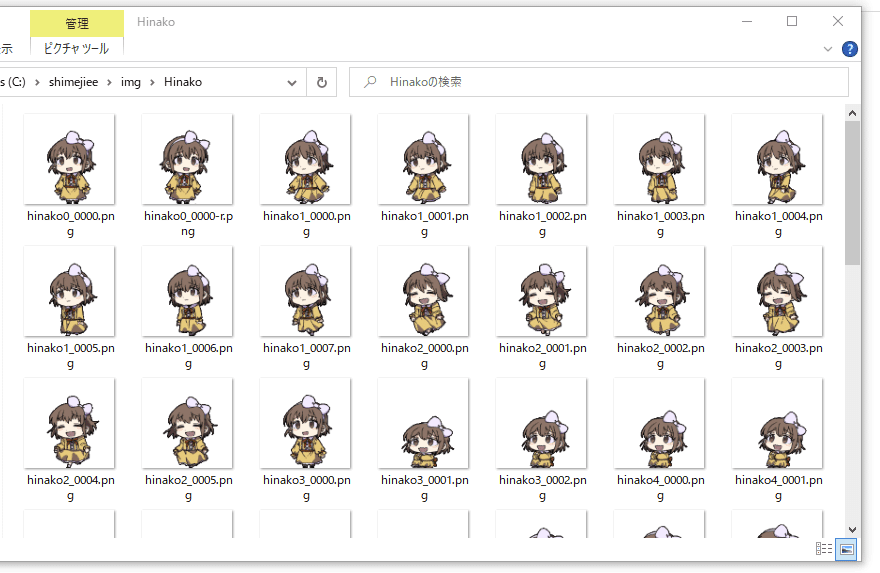880x573 pixels.
Task: Open address bar history dropdown
Action: (292, 82)
